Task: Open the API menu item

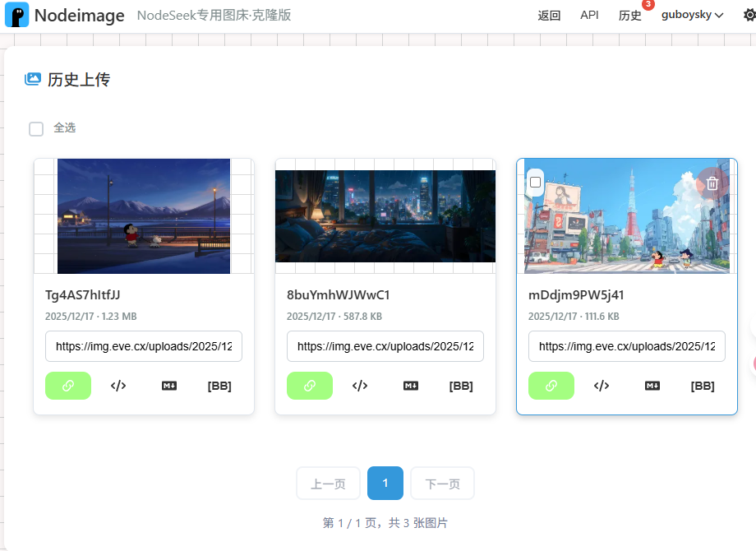Action: [589, 15]
